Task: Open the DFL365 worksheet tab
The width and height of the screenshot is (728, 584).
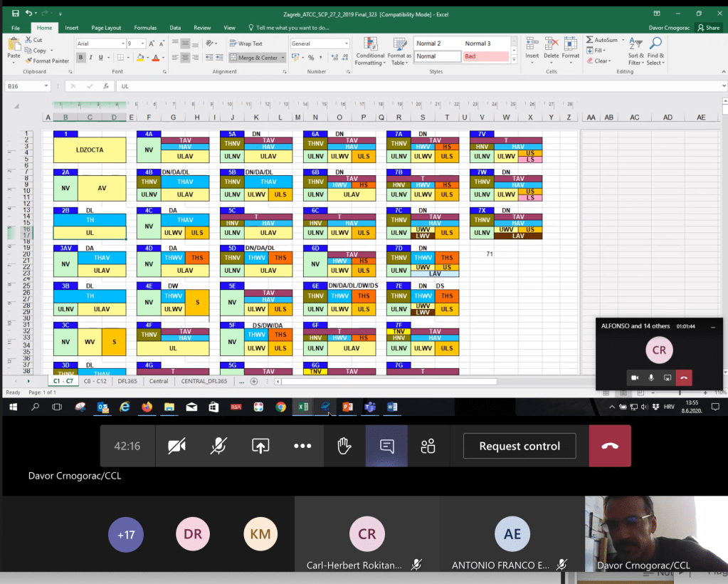Action: 127,381
